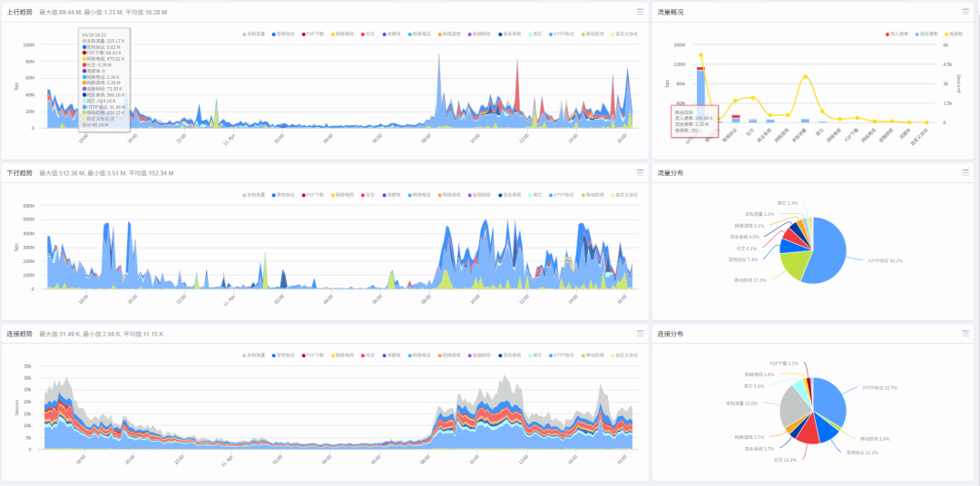
Task: Toggle 网络游戏 legend in 连接趋势 chart
Action: [449, 355]
